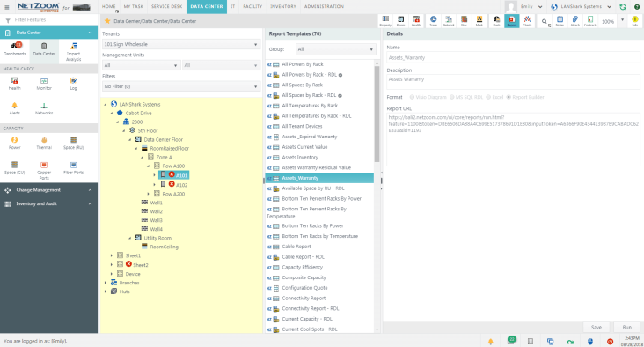The height and width of the screenshot is (347, 644).
Task: Click the Save button
Action: (596, 328)
